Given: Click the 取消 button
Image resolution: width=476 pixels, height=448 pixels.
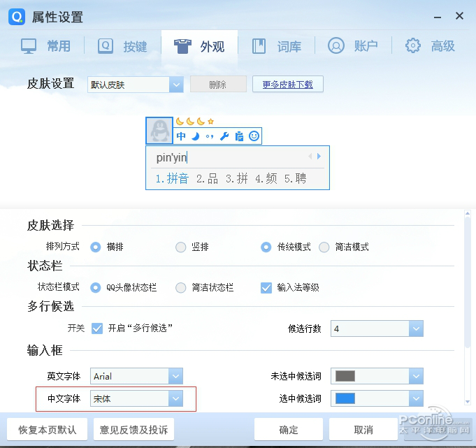Looking at the screenshot, I should click(363, 429).
